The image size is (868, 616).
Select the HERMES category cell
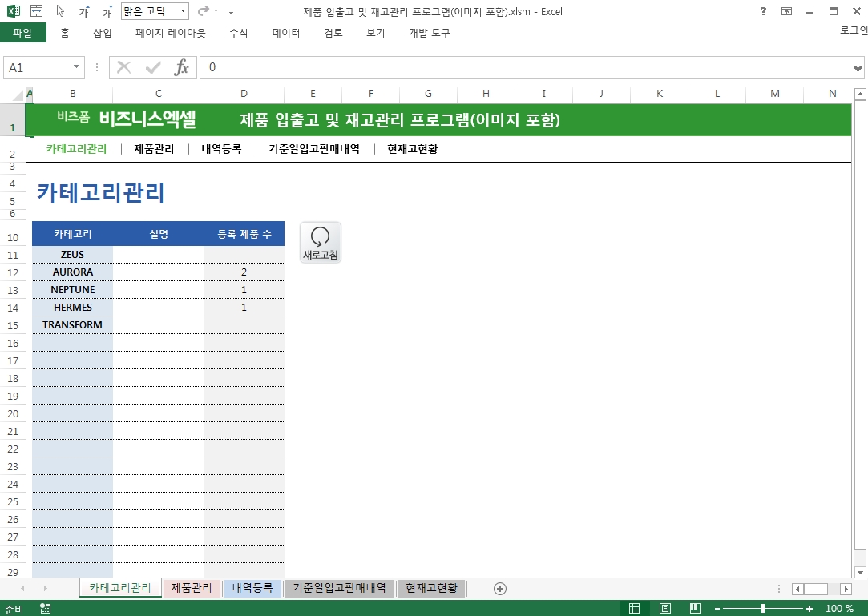[x=72, y=308]
